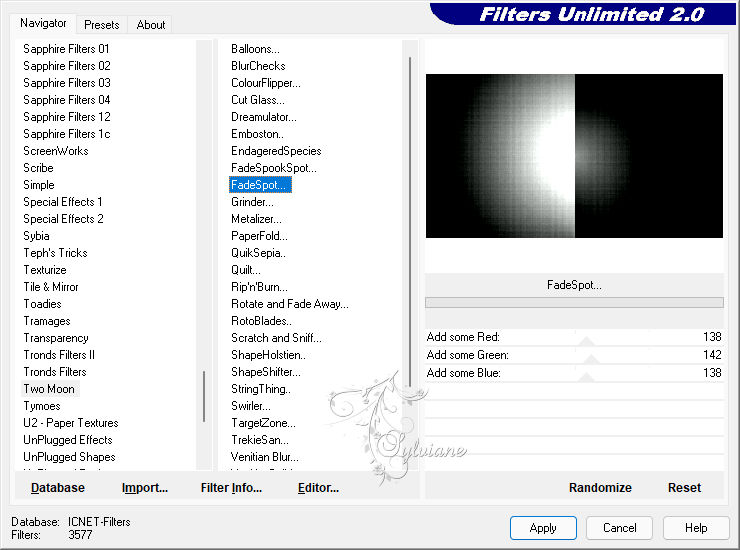Viewport: 740px width, 550px height.
Task: Select Tronds Filters II category
Action: pyautogui.click(x=59, y=355)
